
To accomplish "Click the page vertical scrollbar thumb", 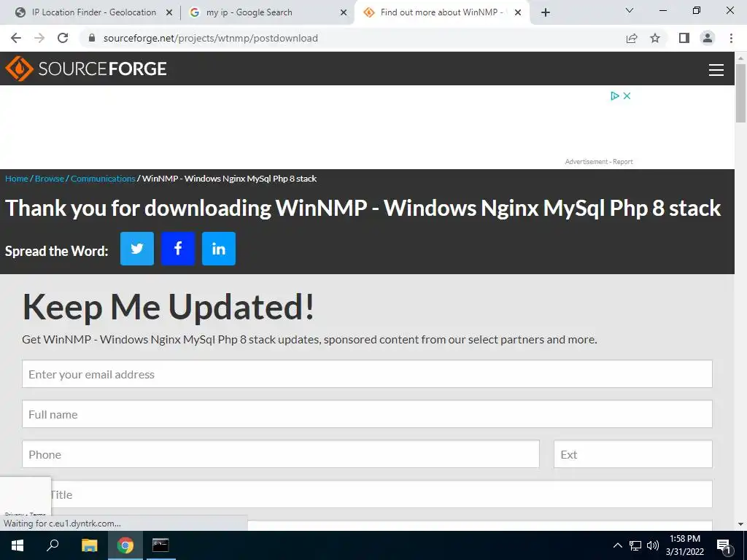I will pyautogui.click(x=741, y=93).
